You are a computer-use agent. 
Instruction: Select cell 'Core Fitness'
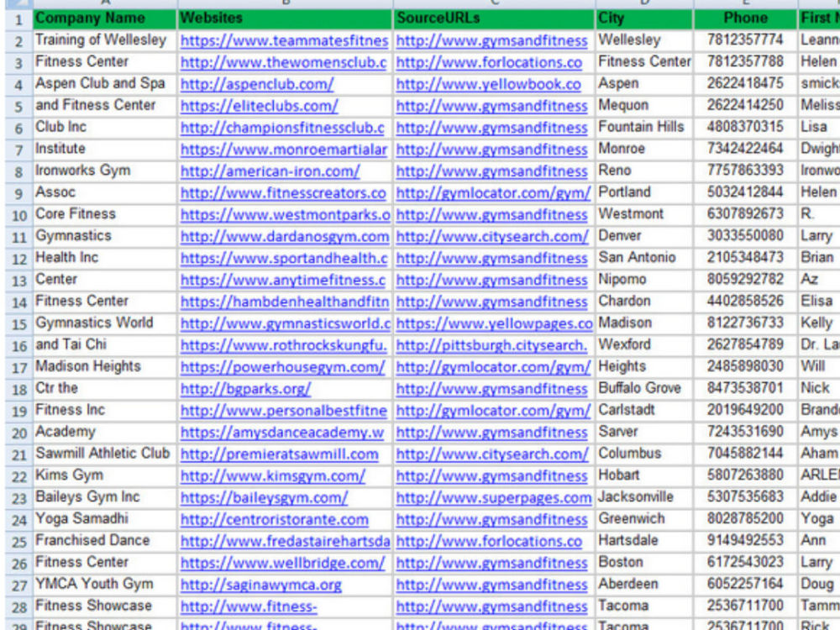coord(105,214)
